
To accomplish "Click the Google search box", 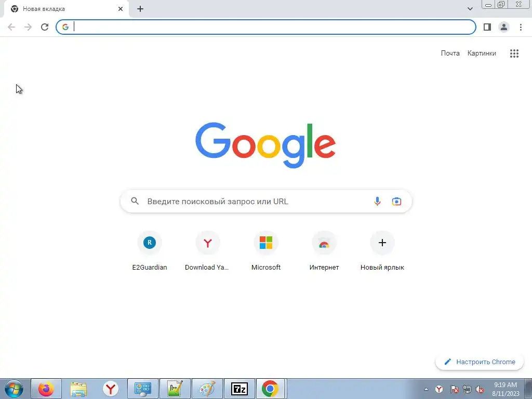I will (x=266, y=201).
